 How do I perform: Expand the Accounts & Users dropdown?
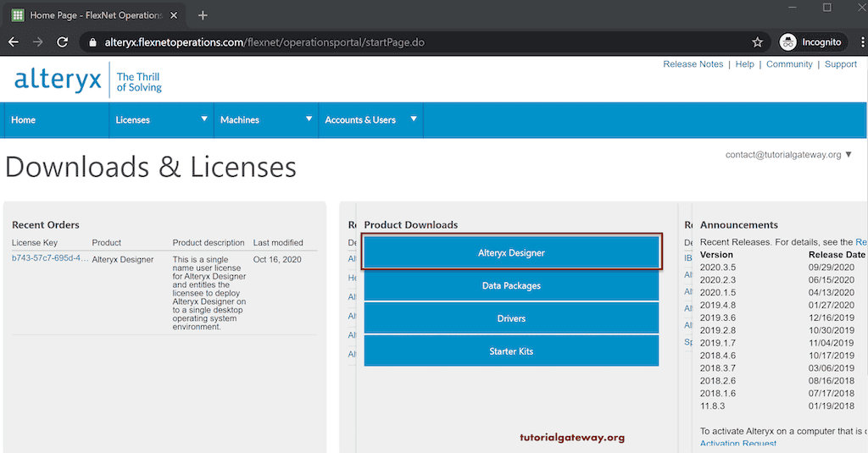click(414, 119)
